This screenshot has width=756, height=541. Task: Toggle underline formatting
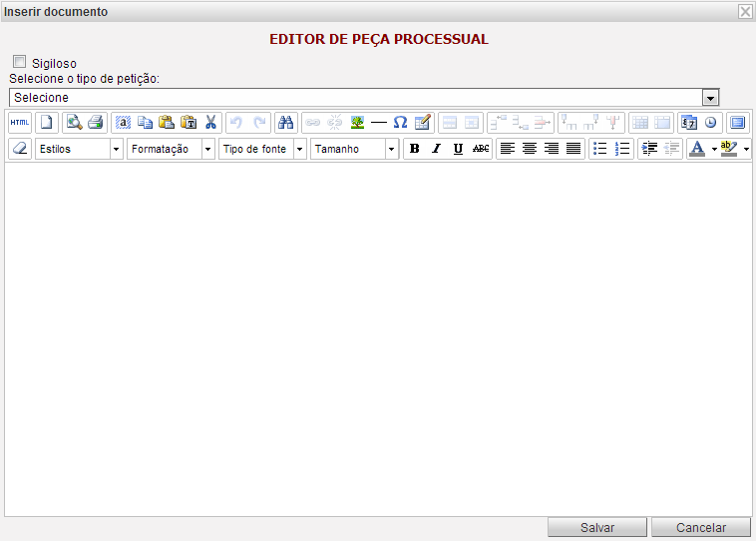(458, 149)
